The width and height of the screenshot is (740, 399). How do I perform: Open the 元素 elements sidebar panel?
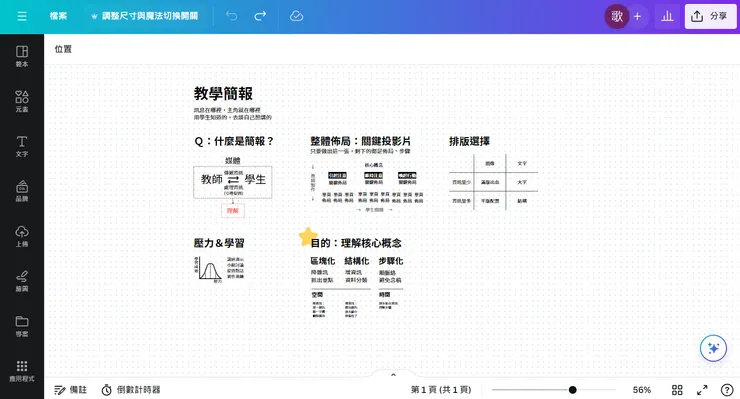22,101
